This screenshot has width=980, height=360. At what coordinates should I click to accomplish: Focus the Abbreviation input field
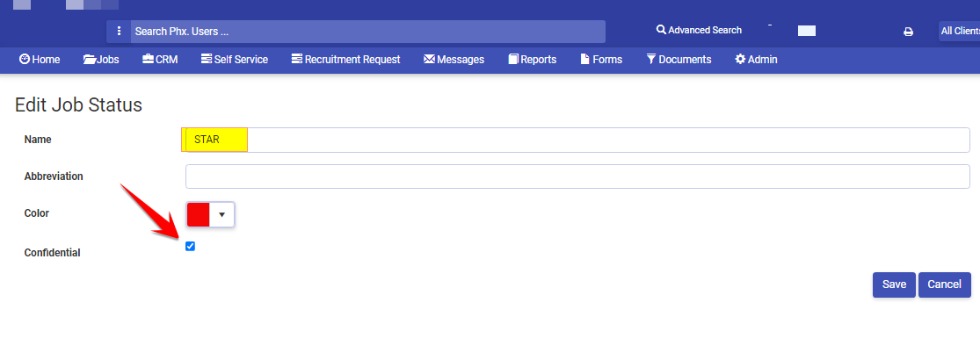coord(577,176)
